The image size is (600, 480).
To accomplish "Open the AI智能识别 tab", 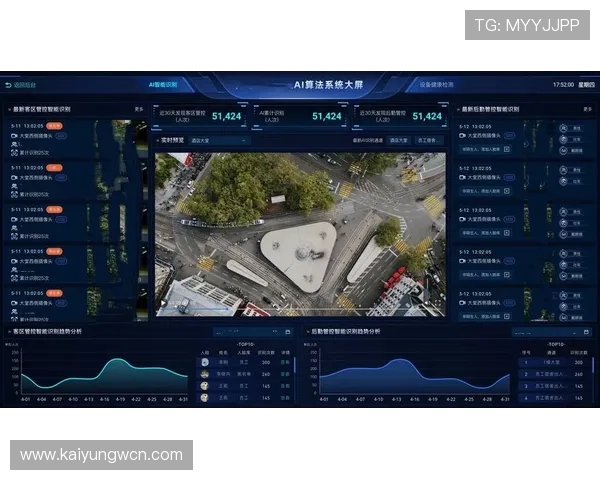I will [163, 85].
